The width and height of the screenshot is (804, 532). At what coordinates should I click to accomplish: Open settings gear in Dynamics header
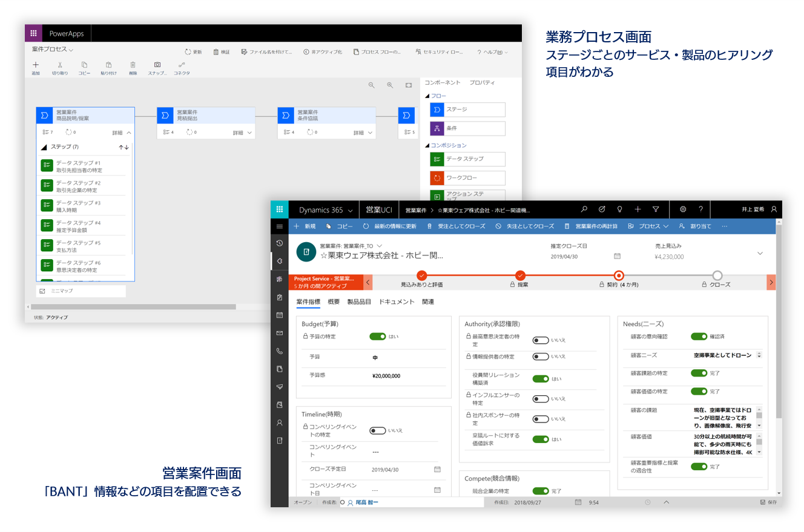click(683, 209)
